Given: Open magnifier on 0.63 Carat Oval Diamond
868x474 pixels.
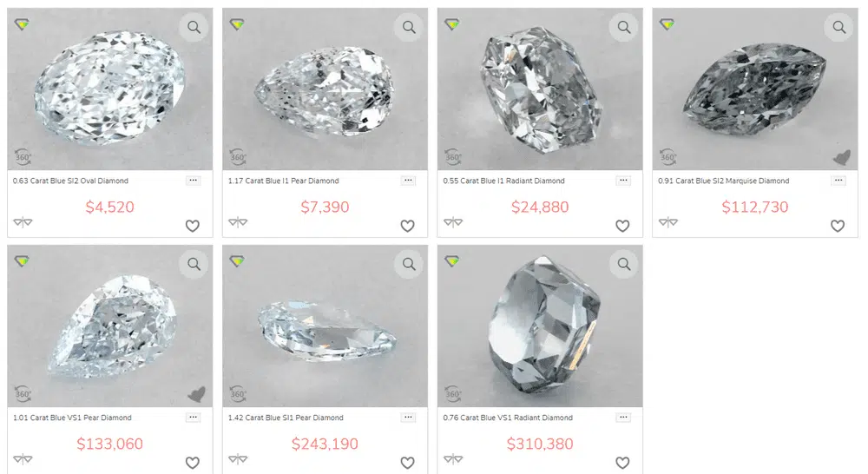Looking at the screenshot, I should (x=194, y=27).
